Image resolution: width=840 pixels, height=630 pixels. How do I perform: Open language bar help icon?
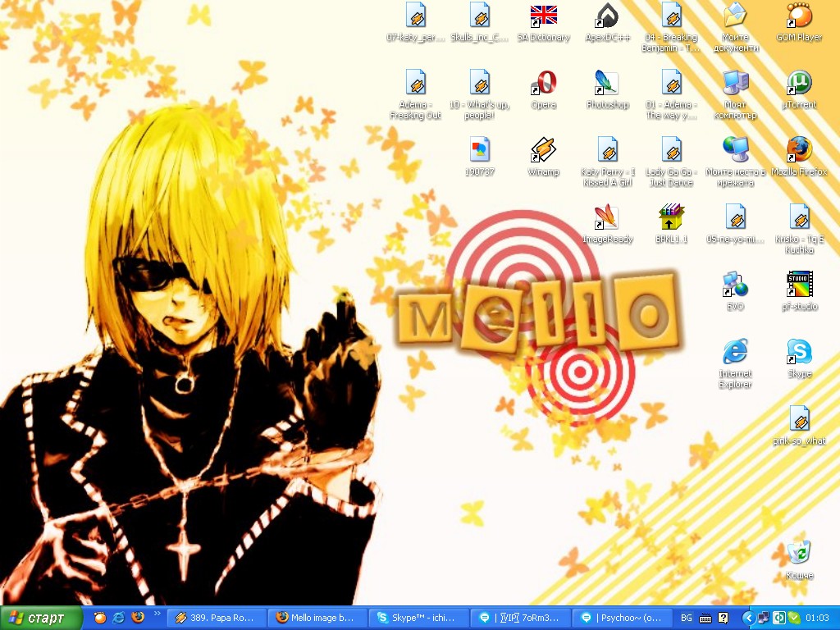[x=723, y=619]
